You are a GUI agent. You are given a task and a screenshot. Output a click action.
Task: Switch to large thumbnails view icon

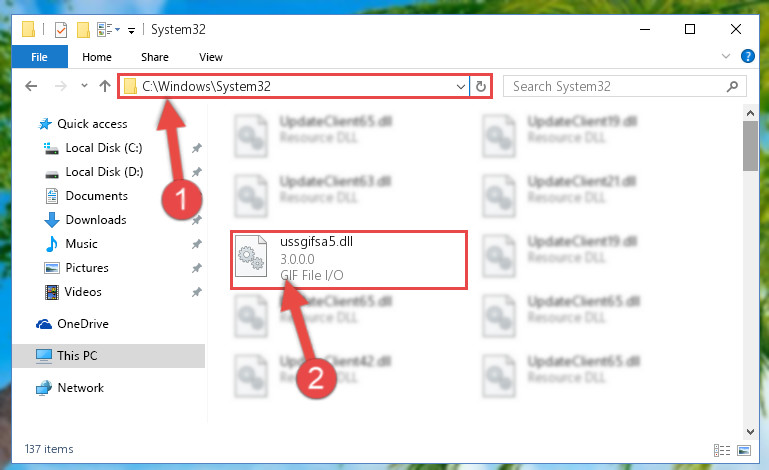[744, 450]
